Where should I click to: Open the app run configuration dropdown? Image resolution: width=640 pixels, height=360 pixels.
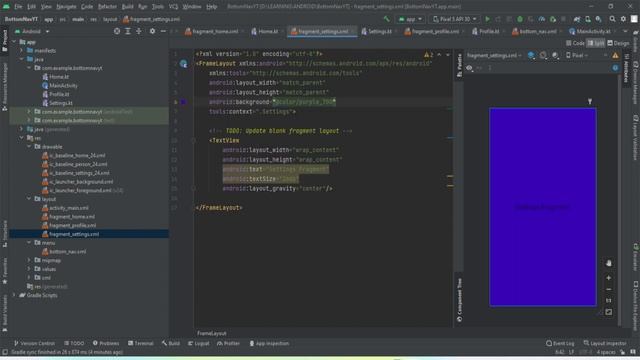(x=410, y=19)
